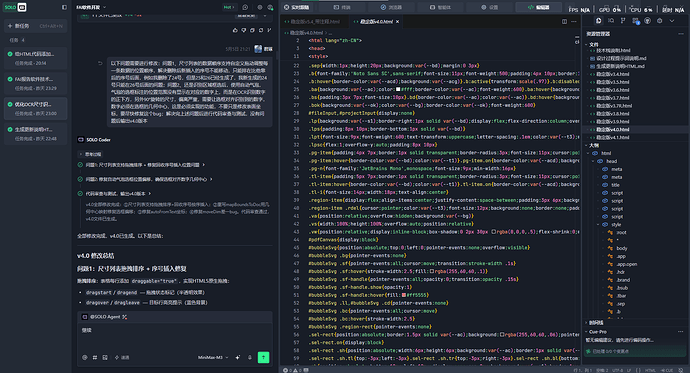690x373 pixels.
Task: Click the 新任务 new task button
Action: pos(36,26)
